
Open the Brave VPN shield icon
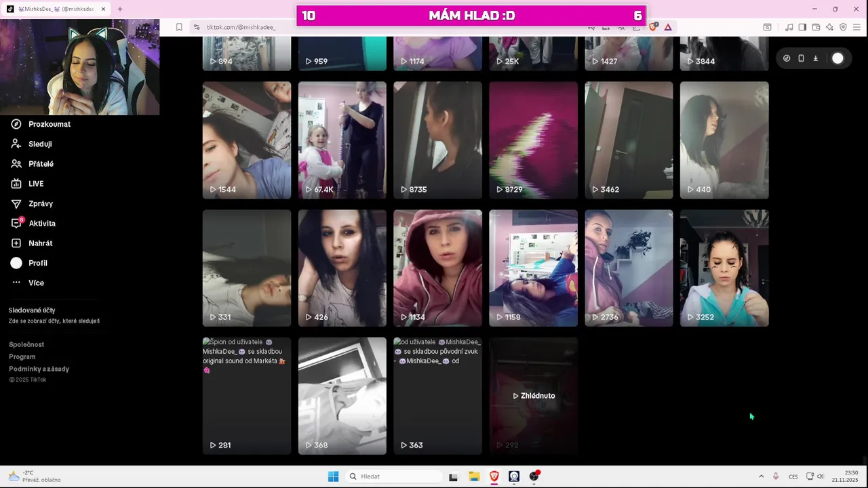tap(843, 27)
